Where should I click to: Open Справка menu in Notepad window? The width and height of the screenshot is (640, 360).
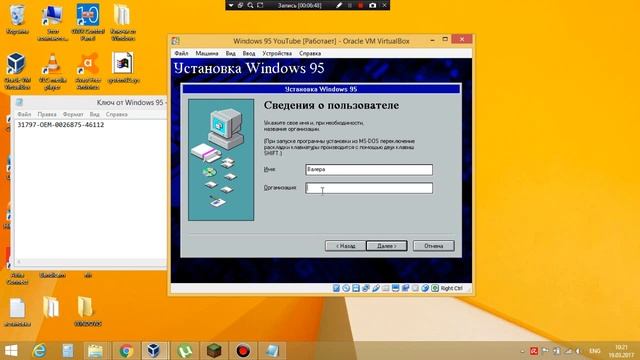coord(117,115)
